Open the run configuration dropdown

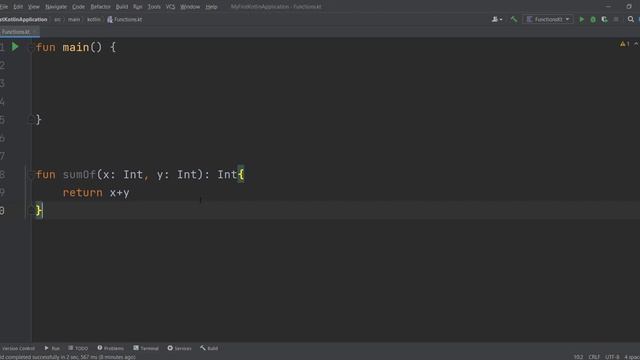pos(548,19)
